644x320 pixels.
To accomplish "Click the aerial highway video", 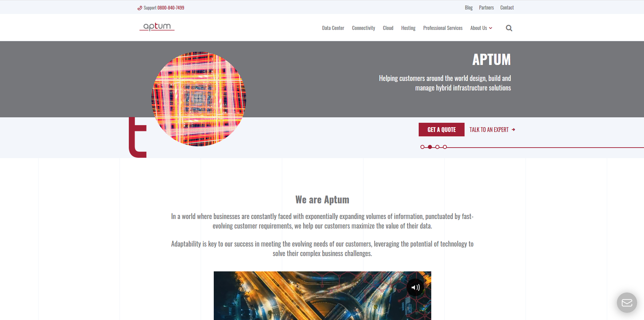I will coord(322,296).
